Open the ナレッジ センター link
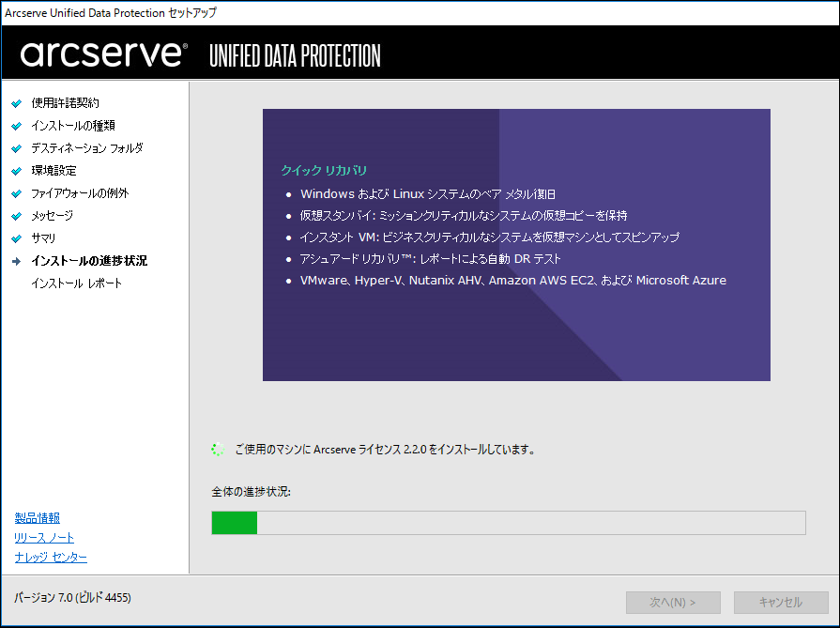The image size is (840, 628). point(51,558)
